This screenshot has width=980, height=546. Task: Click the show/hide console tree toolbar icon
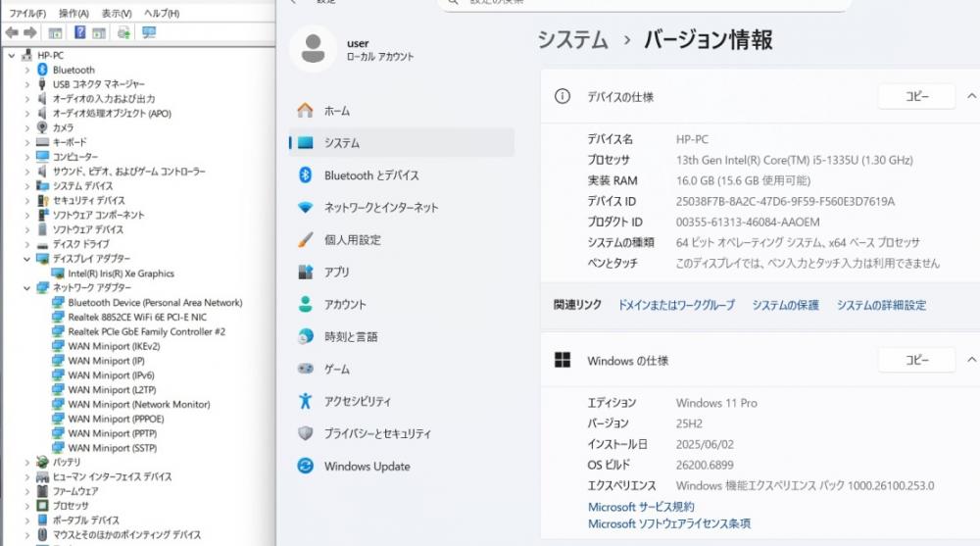[x=55, y=32]
